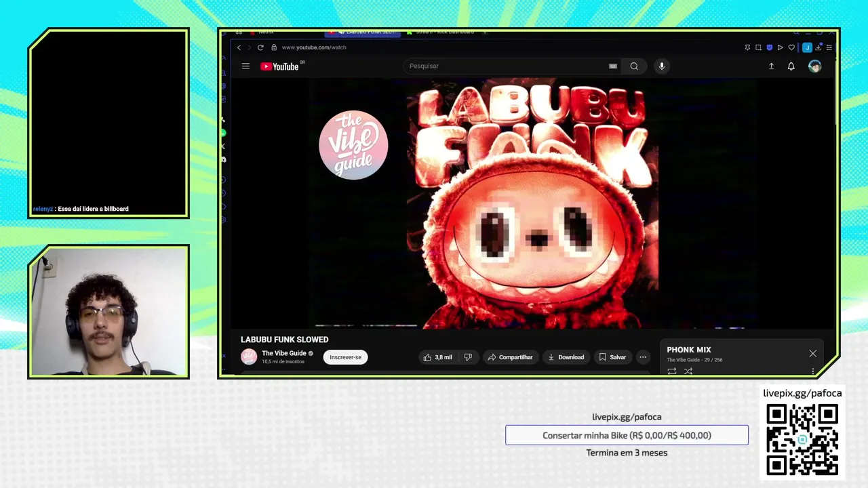
Task: Go to YouTube home via the logo
Action: (280, 66)
